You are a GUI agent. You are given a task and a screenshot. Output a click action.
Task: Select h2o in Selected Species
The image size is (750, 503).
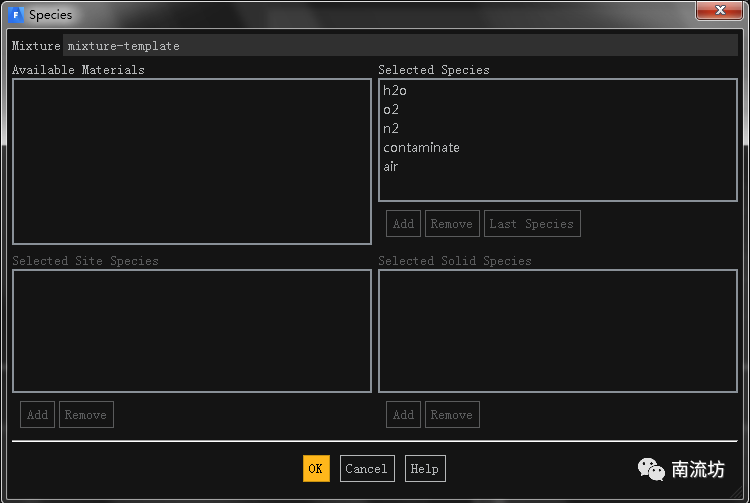click(x=395, y=91)
